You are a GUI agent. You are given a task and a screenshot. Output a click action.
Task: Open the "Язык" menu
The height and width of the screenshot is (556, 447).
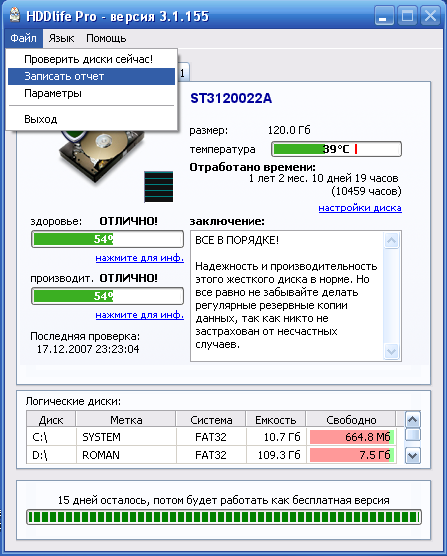click(x=61, y=38)
